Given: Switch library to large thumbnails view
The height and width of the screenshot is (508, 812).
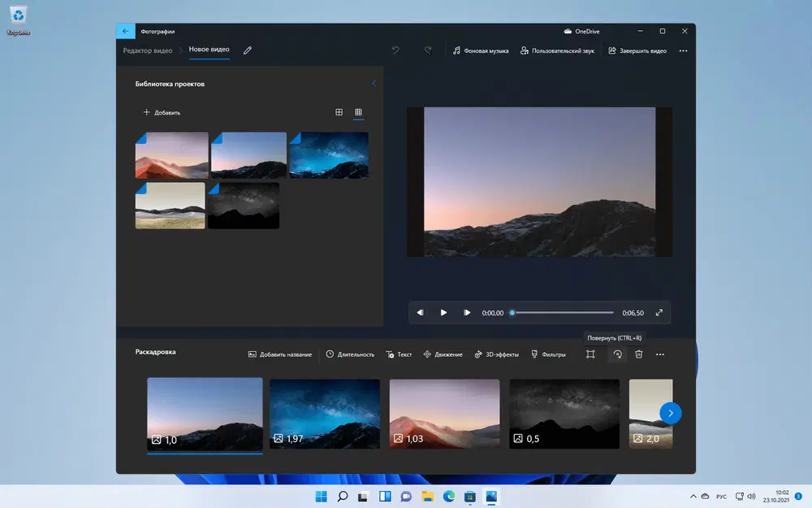Looking at the screenshot, I should click(339, 112).
